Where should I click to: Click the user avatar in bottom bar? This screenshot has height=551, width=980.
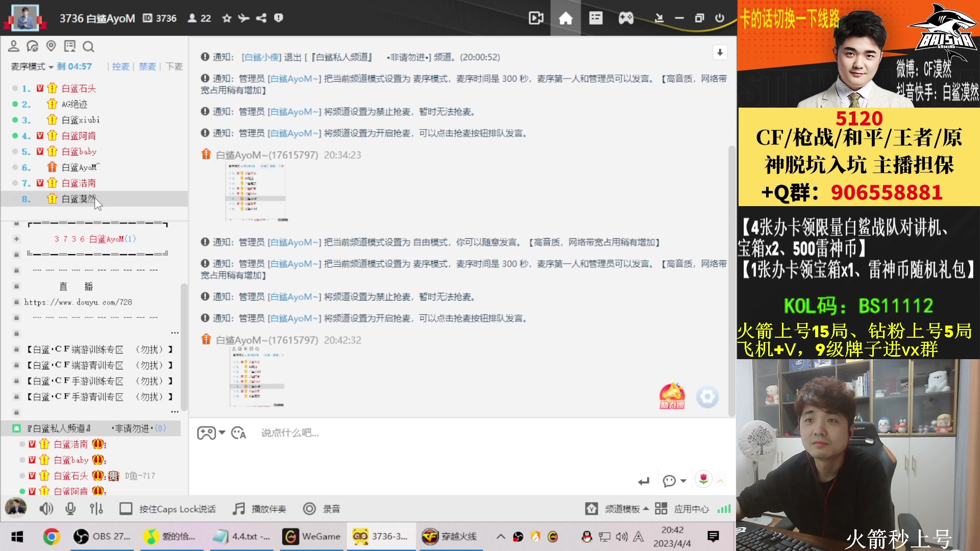[x=16, y=508]
